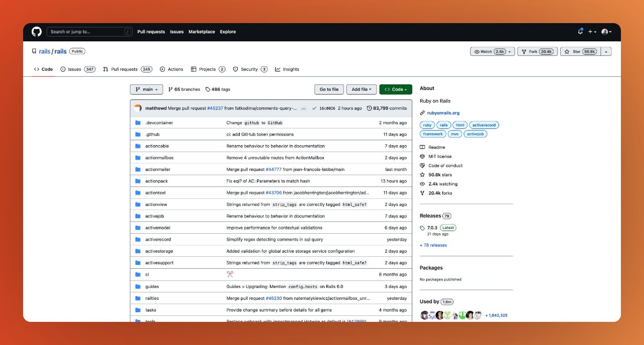Open pull request #45237 link
The image size is (644, 345).
(215, 108)
